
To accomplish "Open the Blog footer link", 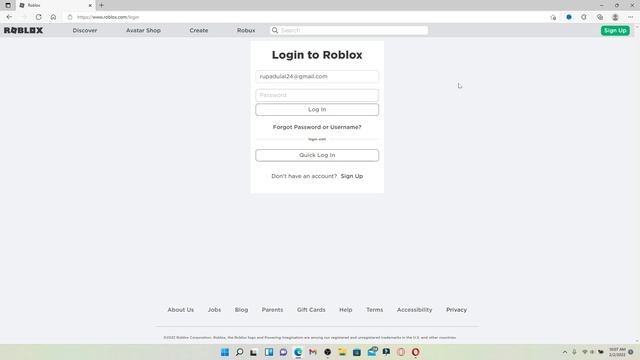I will (x=241, y=310).
